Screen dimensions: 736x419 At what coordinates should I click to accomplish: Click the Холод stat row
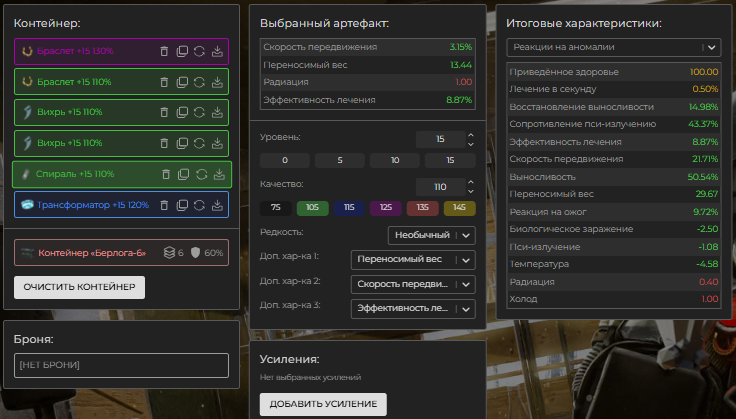pos(613,299)
